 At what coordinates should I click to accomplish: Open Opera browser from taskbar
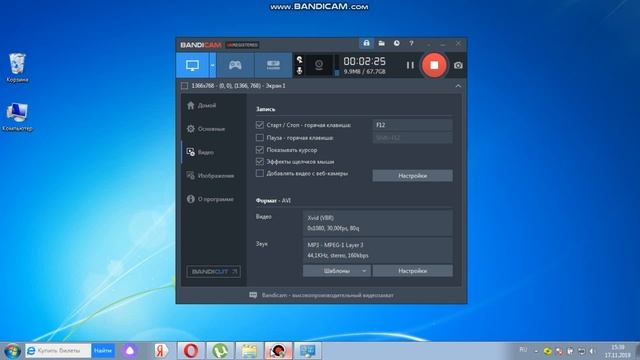pyautogui.click(x=191, y=351)
